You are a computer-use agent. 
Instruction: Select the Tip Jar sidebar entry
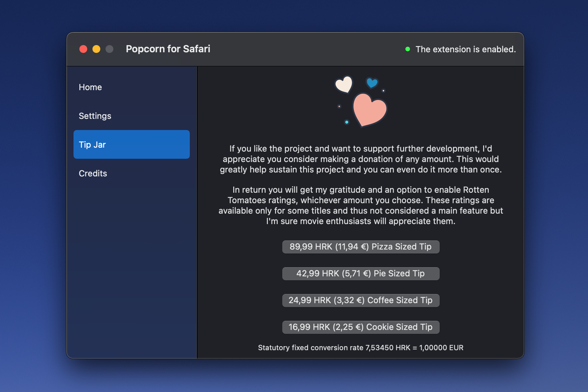pyautogui.click(x=131, y=144)
